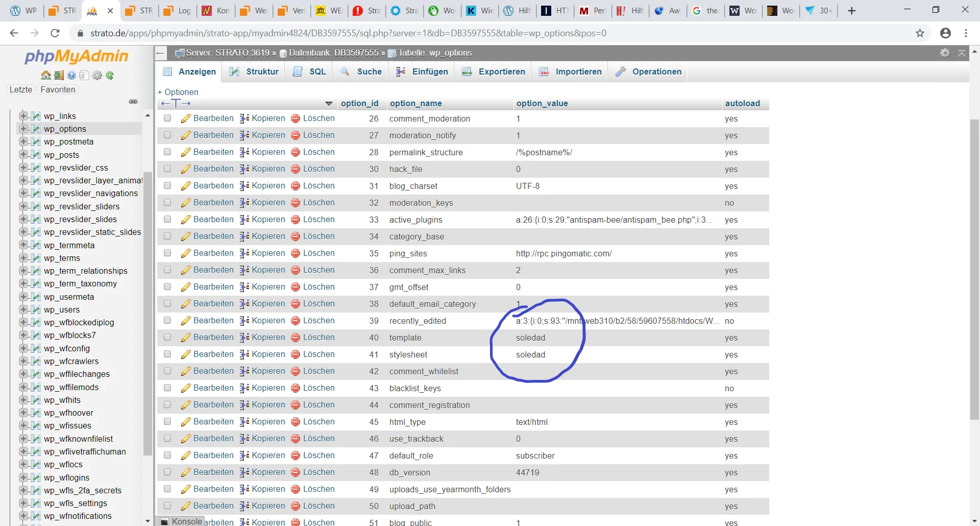Open the SQL documentation pages icon
Image resolution: width=980 pixels, height=526 pixels.
point(84,75)
